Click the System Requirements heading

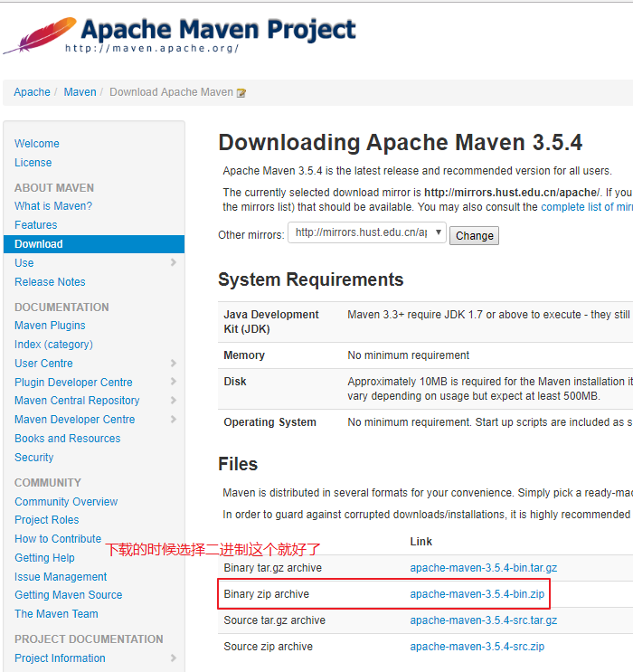click(x=311, y=279)
